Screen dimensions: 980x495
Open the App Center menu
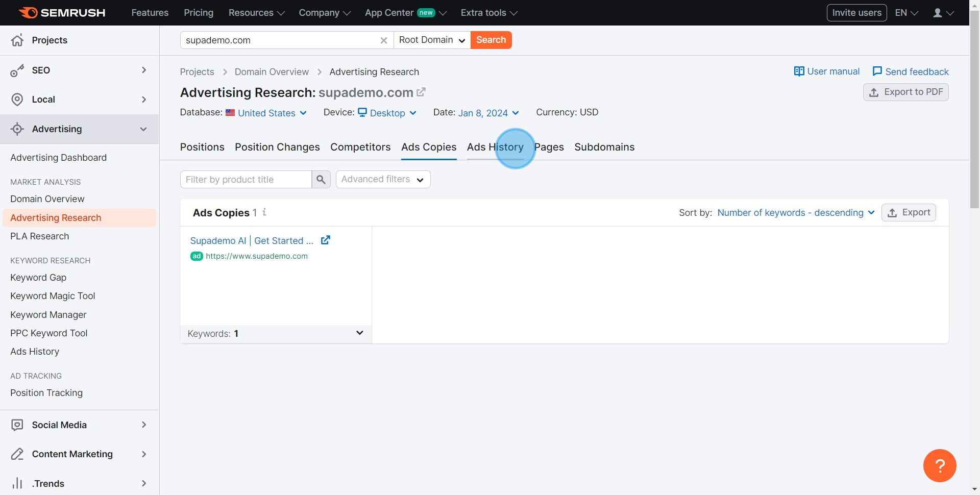(x=405, y=13)
